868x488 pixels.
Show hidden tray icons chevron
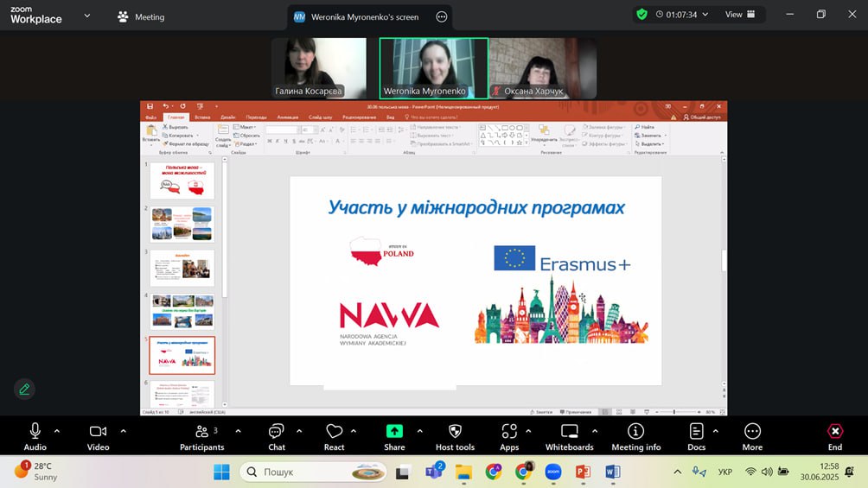click(x=678, y=472)
